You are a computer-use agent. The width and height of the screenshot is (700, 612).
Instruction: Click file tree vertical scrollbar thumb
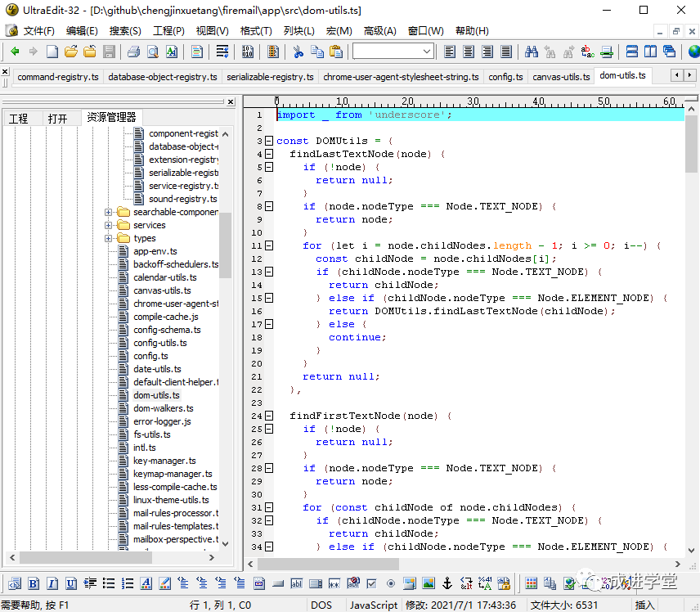point(226,245)
